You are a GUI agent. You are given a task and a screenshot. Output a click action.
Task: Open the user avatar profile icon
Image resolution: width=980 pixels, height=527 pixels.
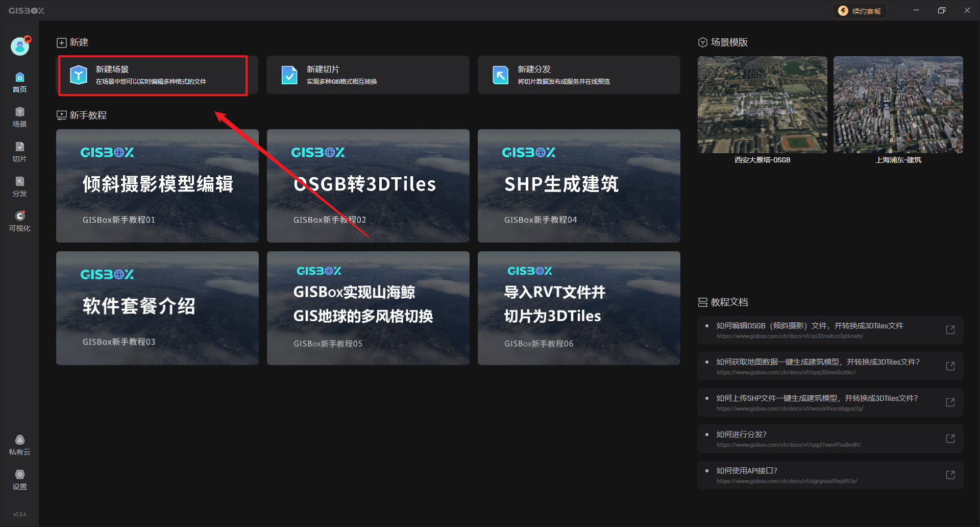coord(20,46)
